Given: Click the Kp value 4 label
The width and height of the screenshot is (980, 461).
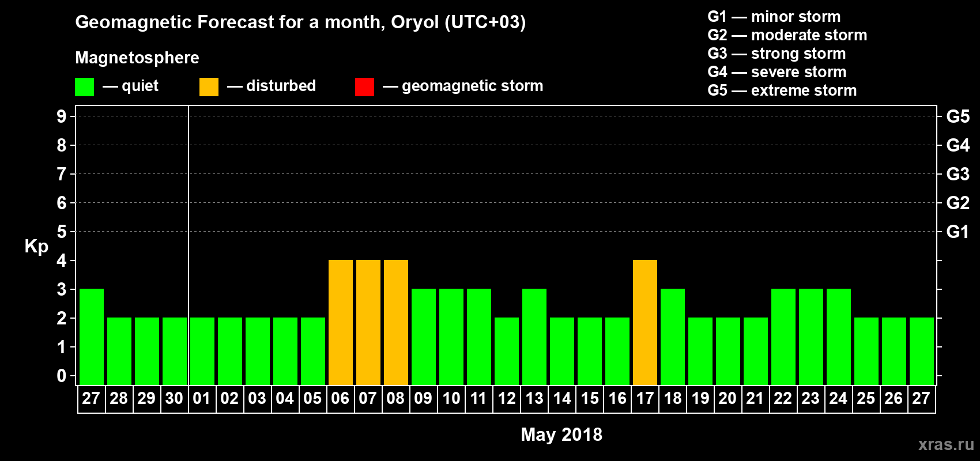Looking at the screenshot, I should pos(62,260).
